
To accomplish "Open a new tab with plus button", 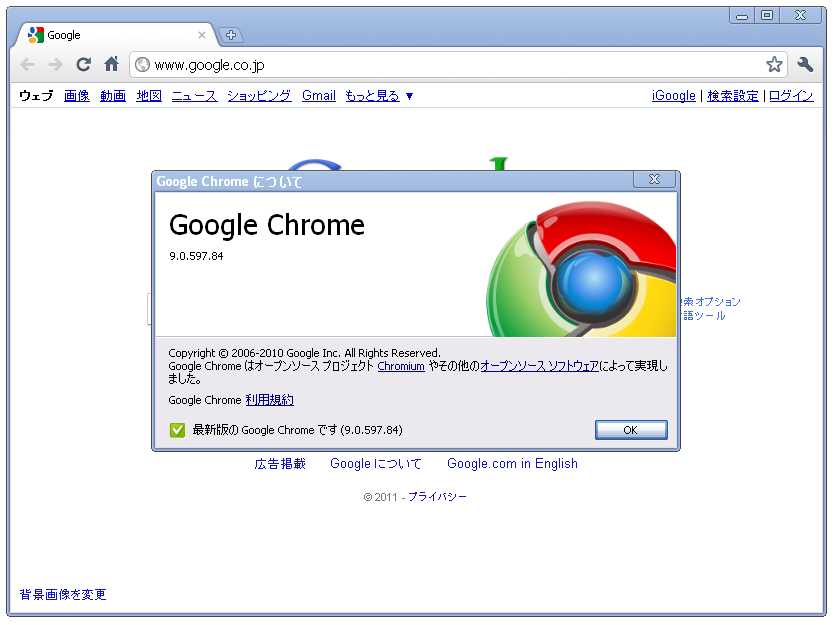I will point(231,35).
